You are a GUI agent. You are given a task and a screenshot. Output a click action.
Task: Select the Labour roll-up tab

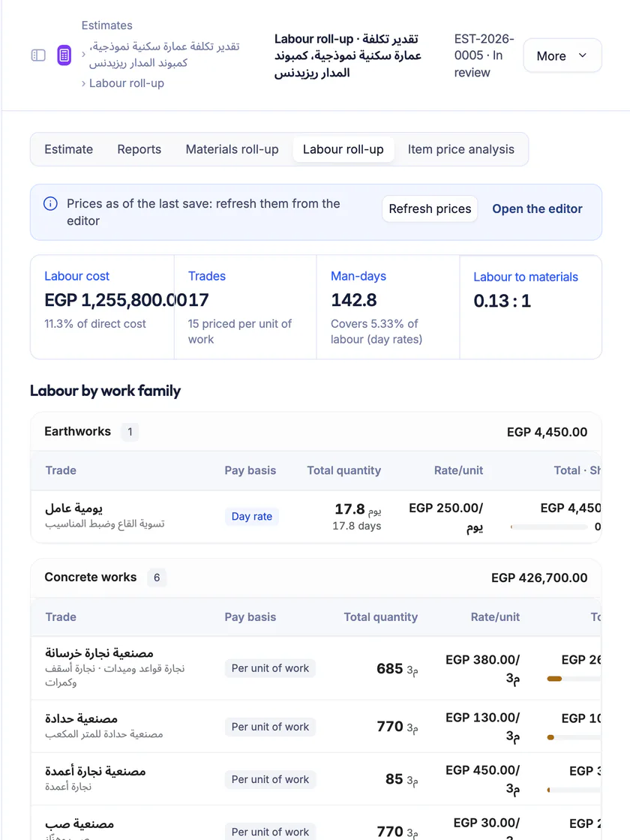coord(343,149)
